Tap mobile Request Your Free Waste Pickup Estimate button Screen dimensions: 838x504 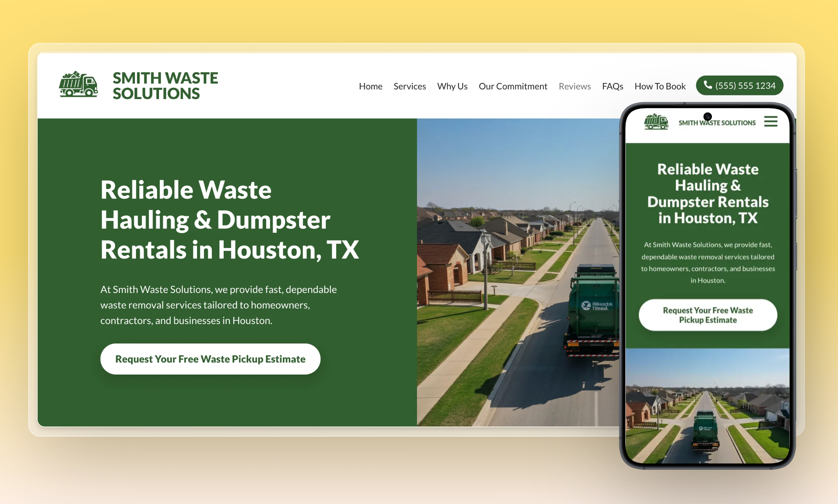click(x=708, y=315)
